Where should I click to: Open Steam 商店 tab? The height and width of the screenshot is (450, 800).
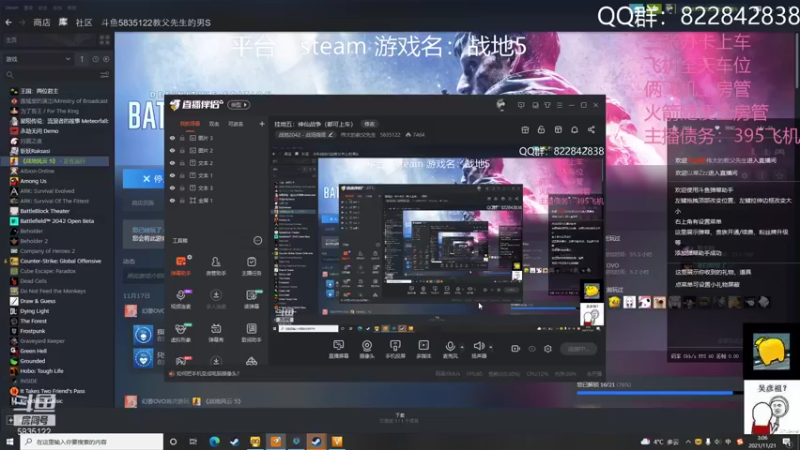(x=42, y=22)
